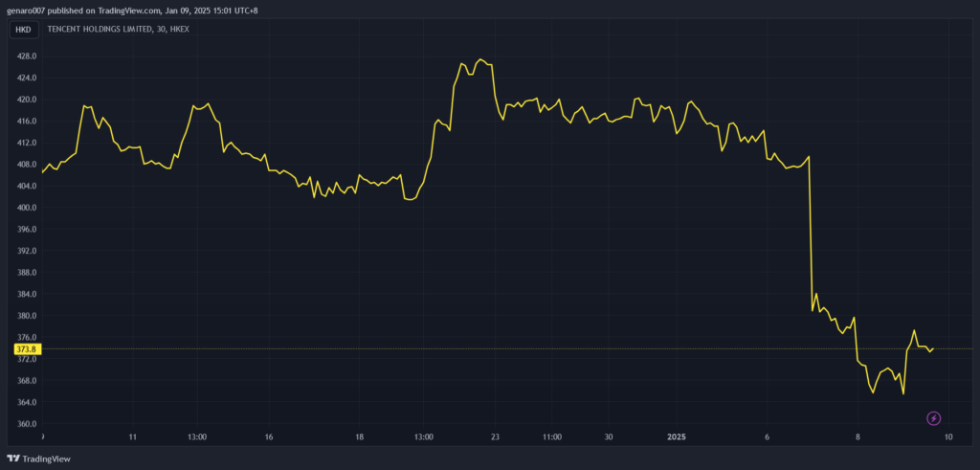Viewport: 980px width, 470px height.
Task: Click the 6 date label after 2025
Action: [768, 436]
